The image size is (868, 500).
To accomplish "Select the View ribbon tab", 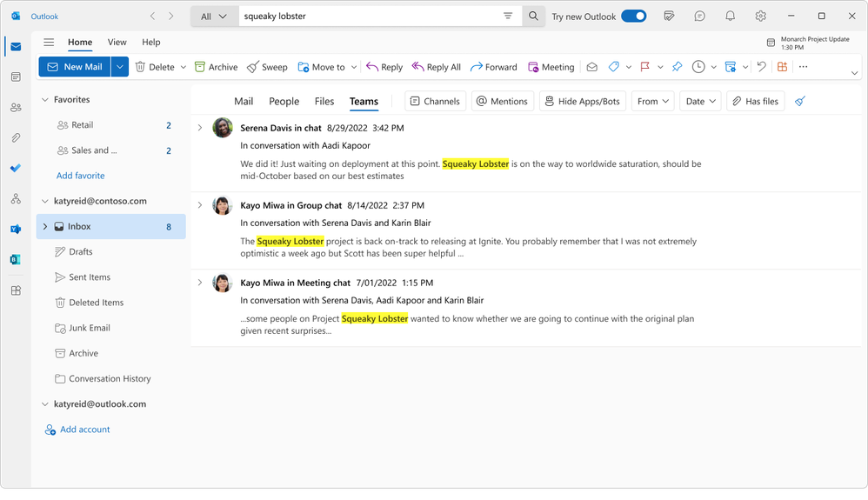I will tap(117, 42).
